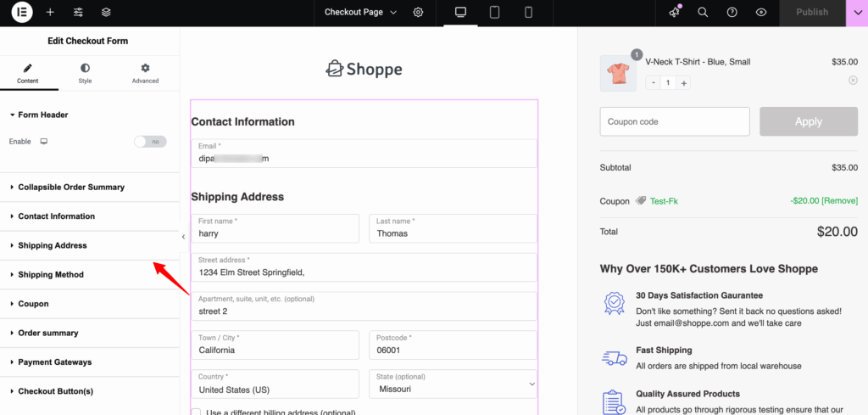Switch to tablet device view

tap(494, 13)
